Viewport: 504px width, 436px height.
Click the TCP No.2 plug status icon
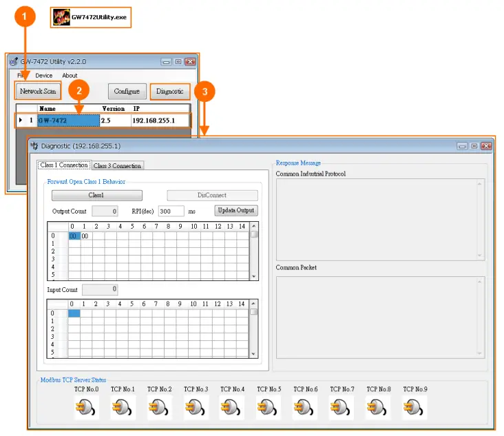(160, 408)
